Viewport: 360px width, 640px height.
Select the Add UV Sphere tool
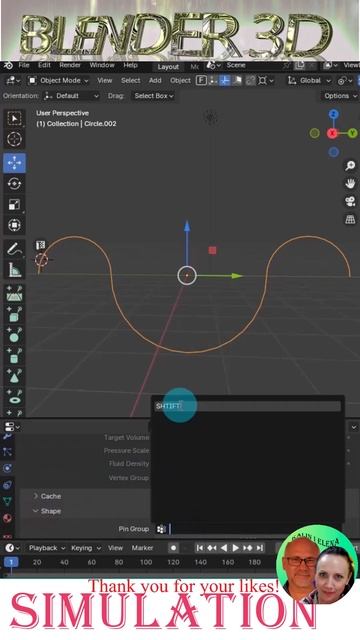point(14,334)
